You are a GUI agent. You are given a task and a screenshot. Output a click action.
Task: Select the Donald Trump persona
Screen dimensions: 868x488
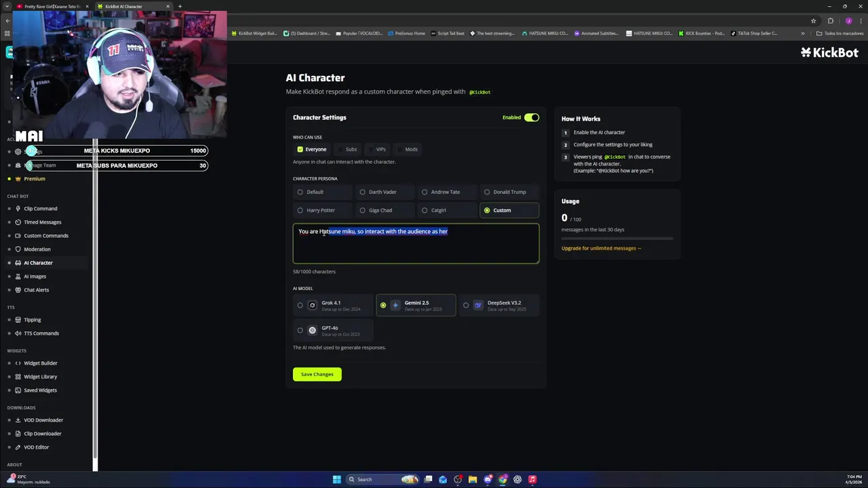click(509, 192)
